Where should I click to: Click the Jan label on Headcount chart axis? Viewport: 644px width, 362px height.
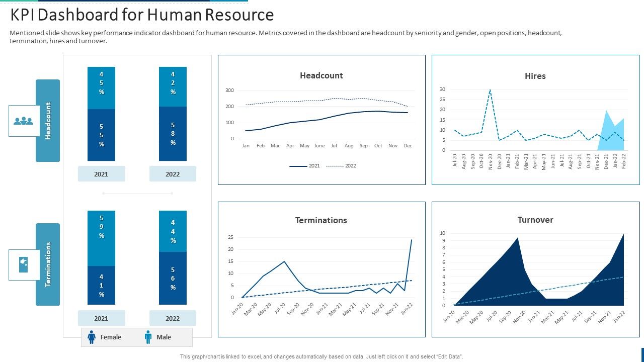click(x=246, y=146)
